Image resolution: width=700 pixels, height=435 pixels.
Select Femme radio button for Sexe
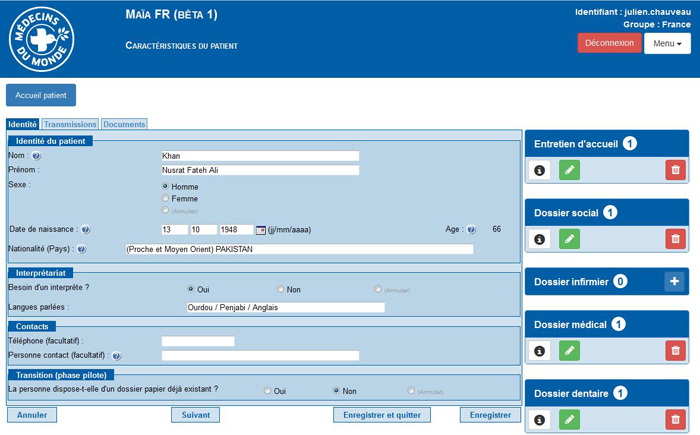(x=165, y=199)
